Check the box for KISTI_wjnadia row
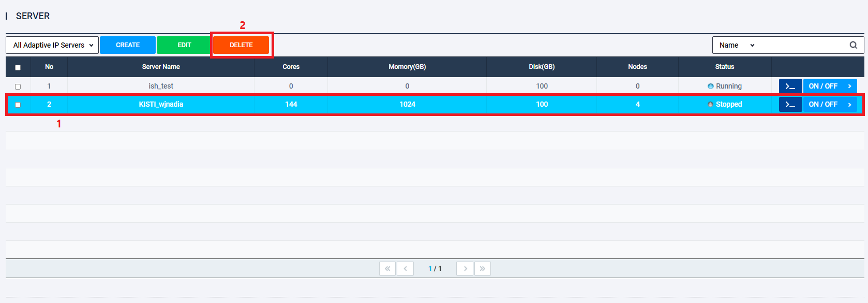The height and width of the screenshot is (303, 868). [18, 105]
